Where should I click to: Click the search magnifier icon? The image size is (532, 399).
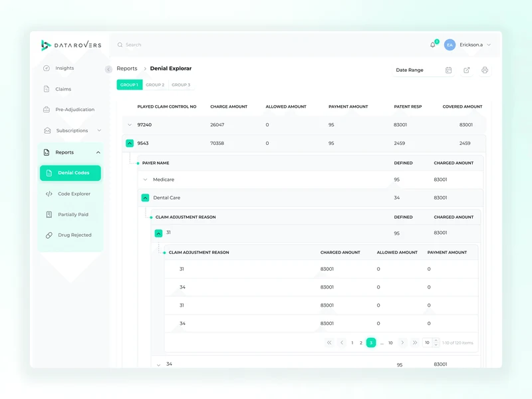point(120,45)
